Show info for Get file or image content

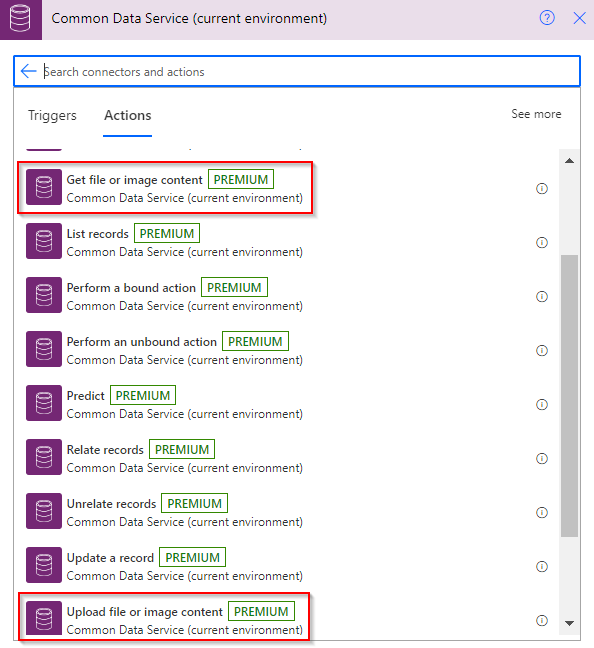click(x=542, y=188)
